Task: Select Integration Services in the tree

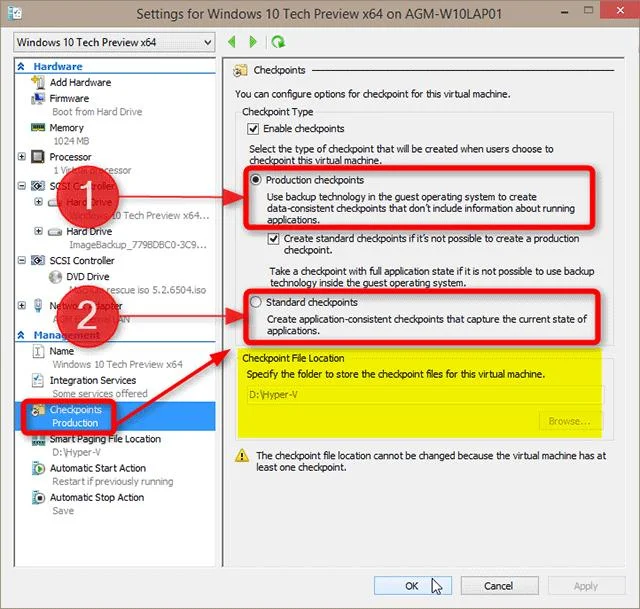Action: (93, 380)
